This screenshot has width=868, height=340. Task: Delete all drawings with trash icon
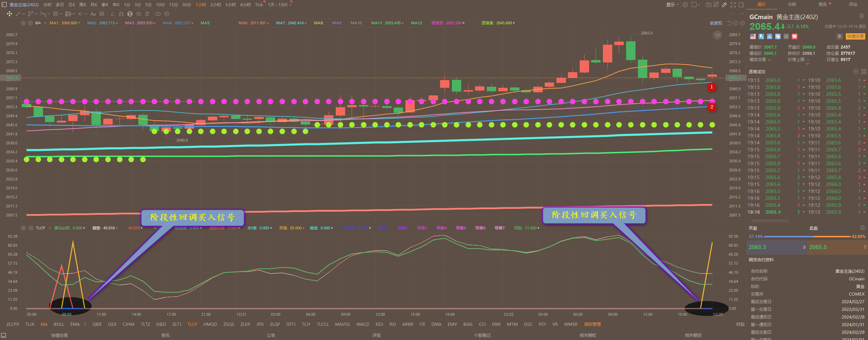pyautogui.click(x=147, y=14)
